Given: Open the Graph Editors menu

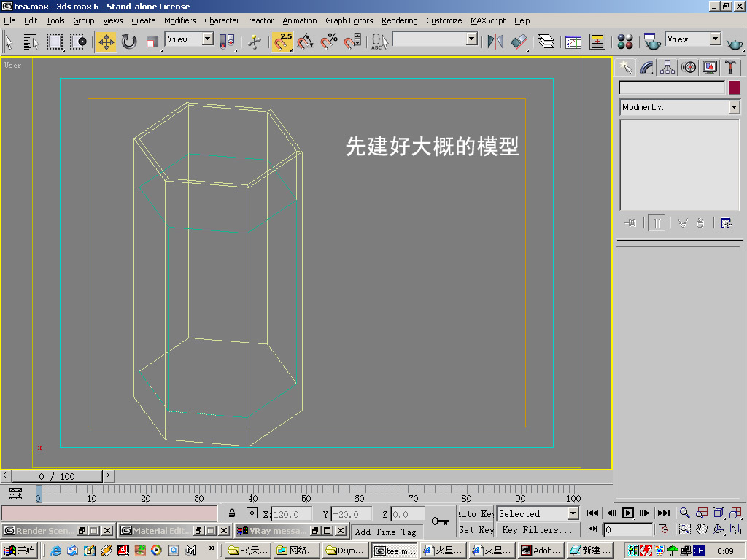Looking at the screenshot, I should point(349,20).
